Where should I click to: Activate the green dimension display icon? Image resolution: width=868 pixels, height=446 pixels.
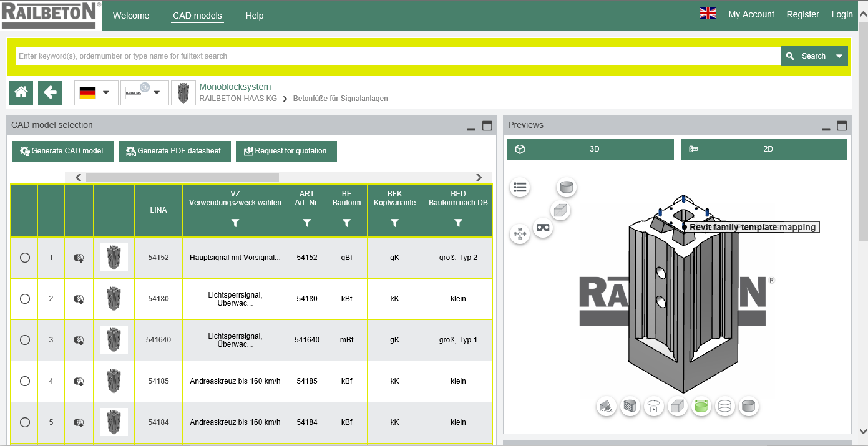click(x=701, y=407)
